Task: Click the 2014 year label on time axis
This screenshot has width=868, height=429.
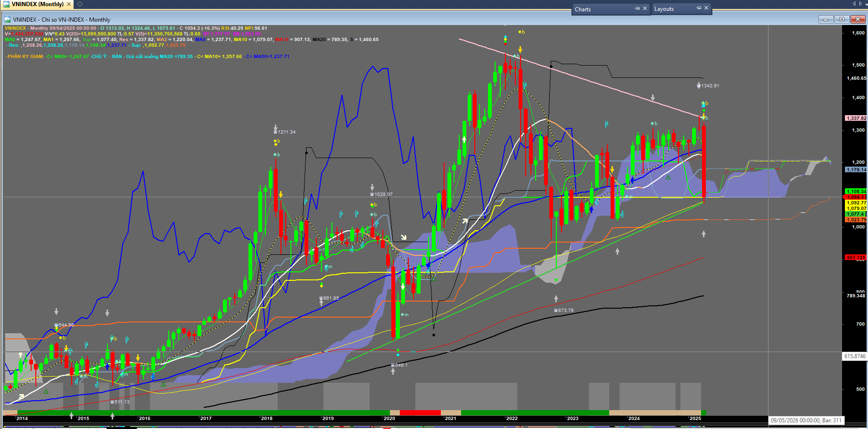Action: [x=22, y=418]
